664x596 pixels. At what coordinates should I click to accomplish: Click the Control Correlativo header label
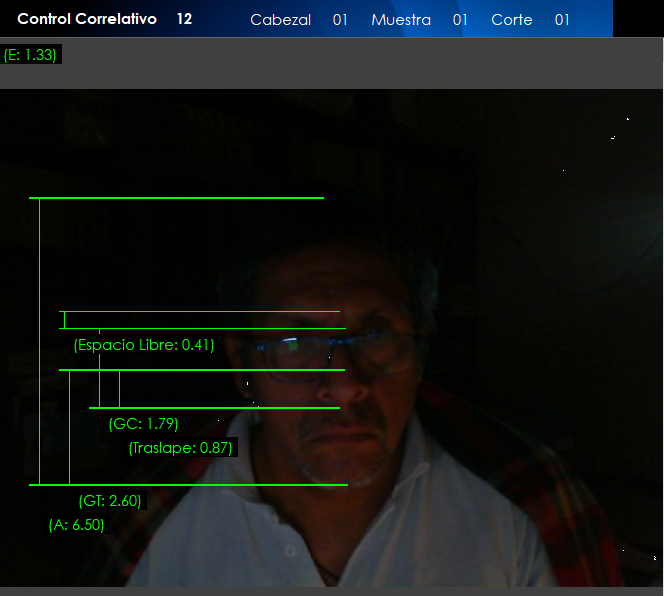[x=87, y=19]
